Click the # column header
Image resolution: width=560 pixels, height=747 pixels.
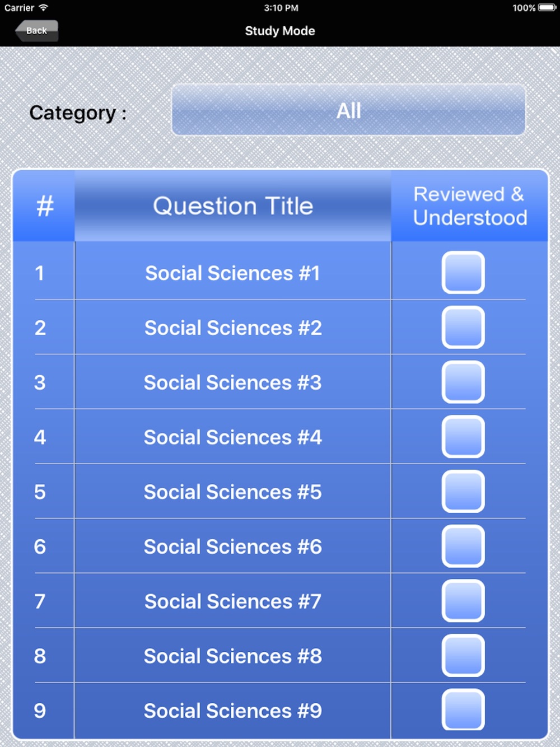(x=44, y=206)
